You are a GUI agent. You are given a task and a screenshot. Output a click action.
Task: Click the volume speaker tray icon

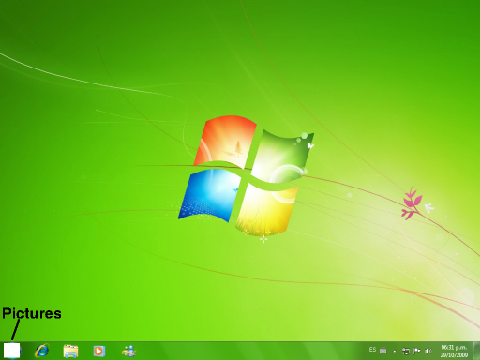[428, 351]
